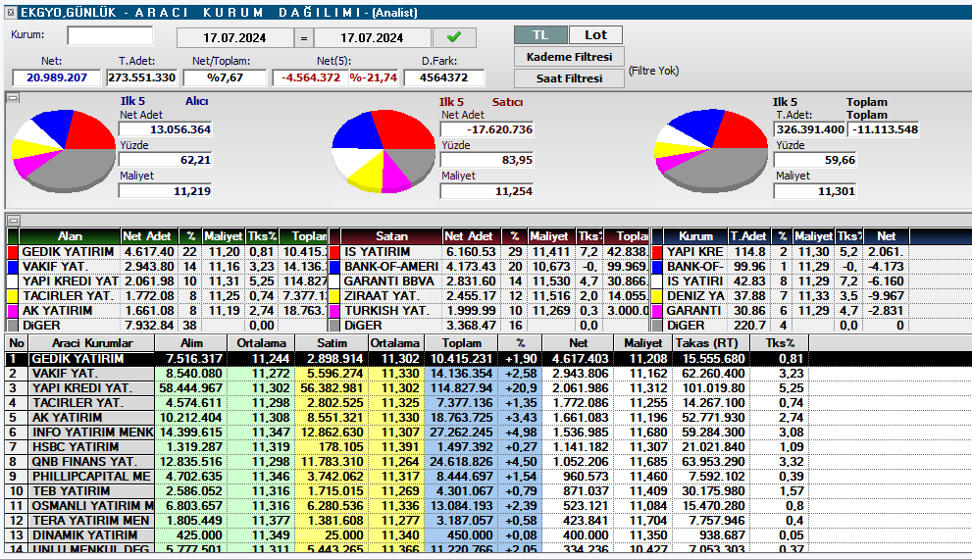Open Kademe Filtresi

[x=569, y=57]
